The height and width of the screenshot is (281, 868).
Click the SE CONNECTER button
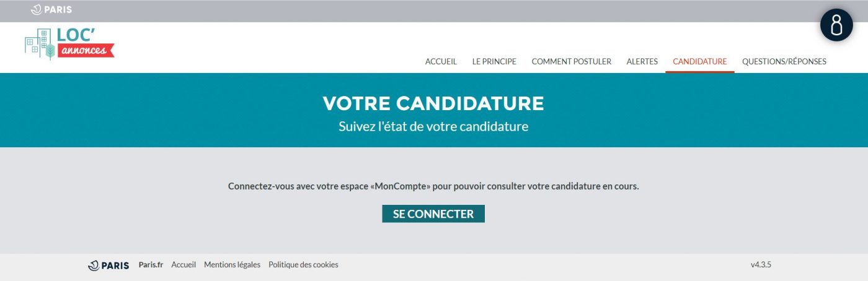pyautogui.click(x=433, y=214)
